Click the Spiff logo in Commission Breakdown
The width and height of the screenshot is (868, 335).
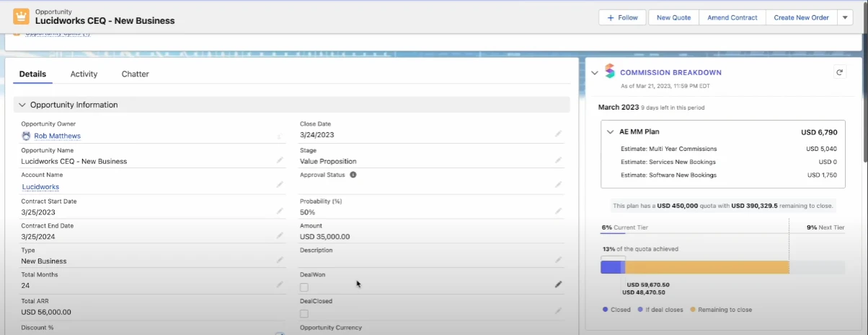pos(609,71)
